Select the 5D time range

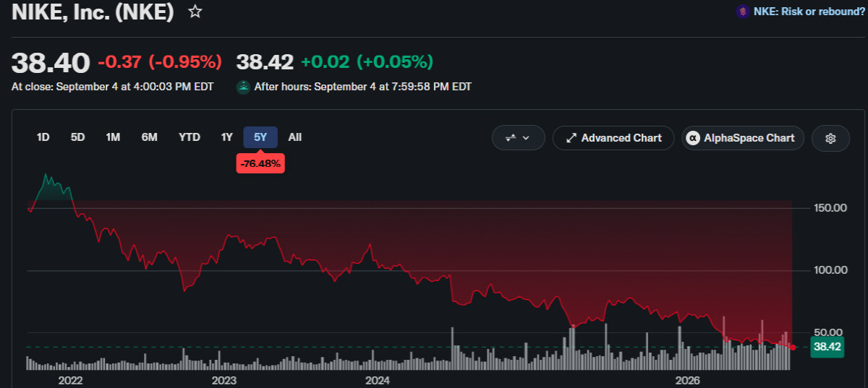click(x=77, y=137)
